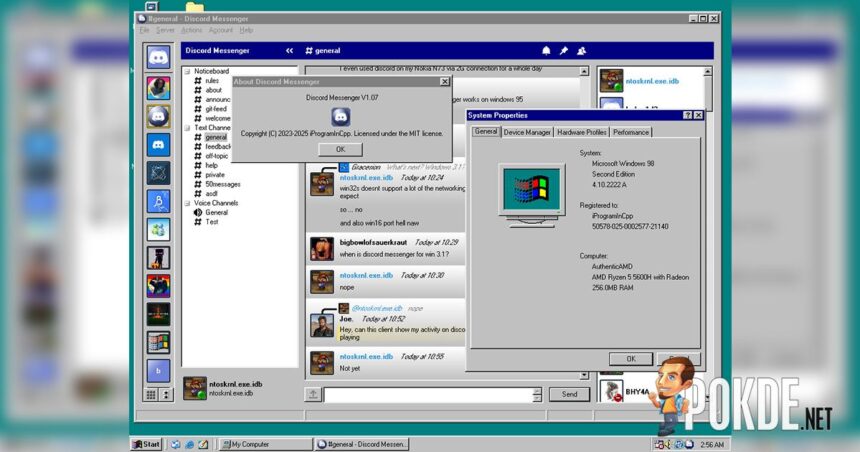Click ntoskrnl.exe.idb avatar in member list
The height and width of the screenshot is (452, 860).
point(612,81)
